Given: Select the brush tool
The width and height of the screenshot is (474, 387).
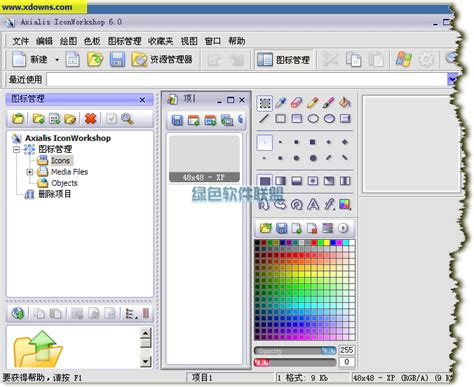Looking at the screenshot, I should (x=329, y=103).
